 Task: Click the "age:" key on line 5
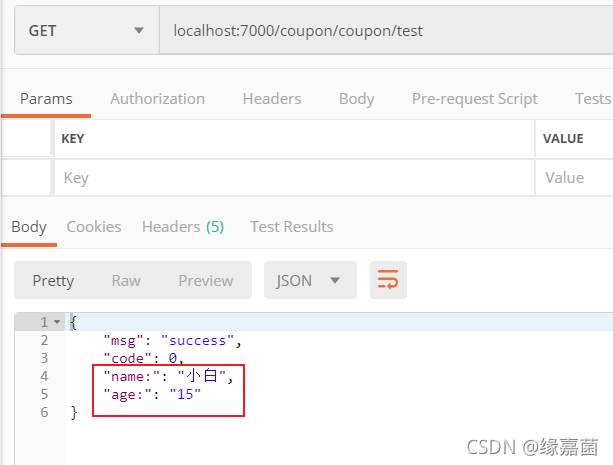click(x=127, y=394)
